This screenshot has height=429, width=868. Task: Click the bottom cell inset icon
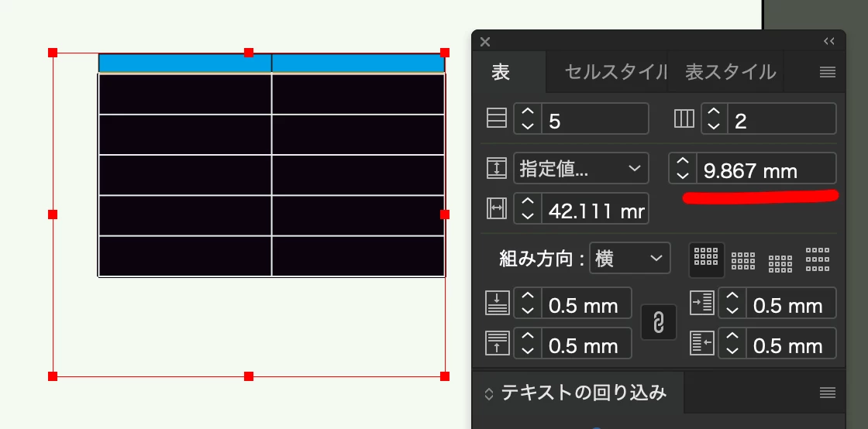click(497, 343)
